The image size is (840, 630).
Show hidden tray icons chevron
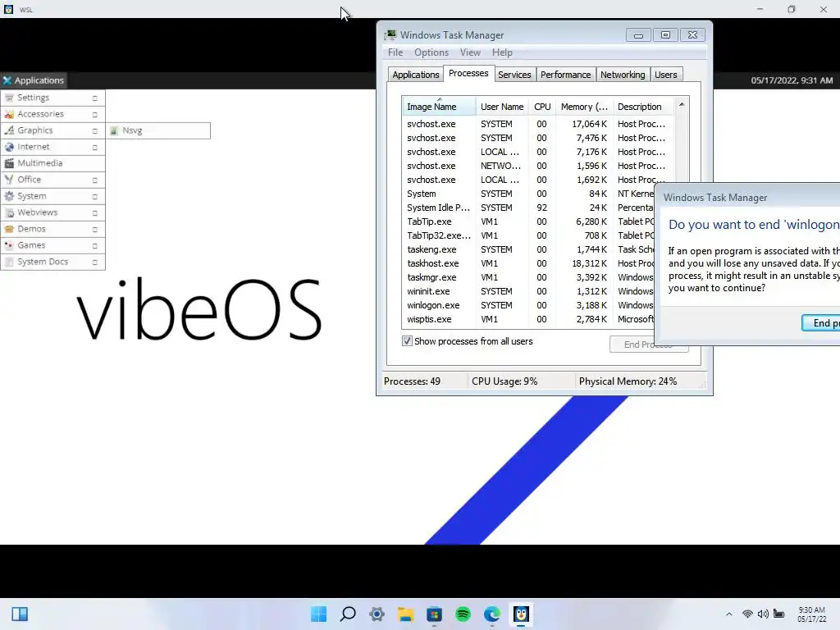(x=728, y=614)
